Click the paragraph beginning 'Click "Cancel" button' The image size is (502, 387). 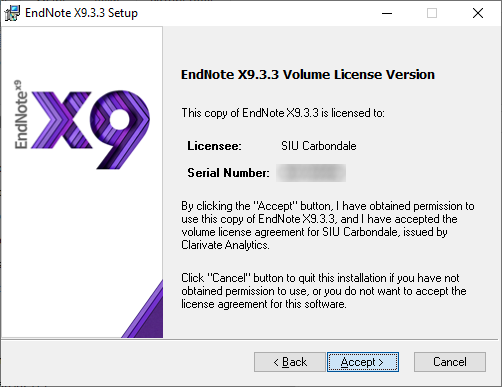coord(324,291)
